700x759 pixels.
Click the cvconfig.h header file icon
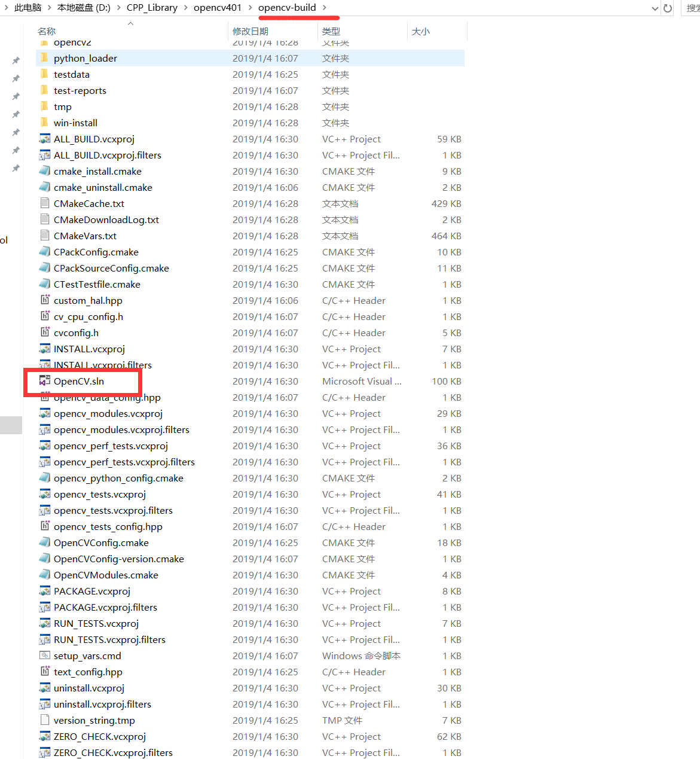[x=45, y=333]
